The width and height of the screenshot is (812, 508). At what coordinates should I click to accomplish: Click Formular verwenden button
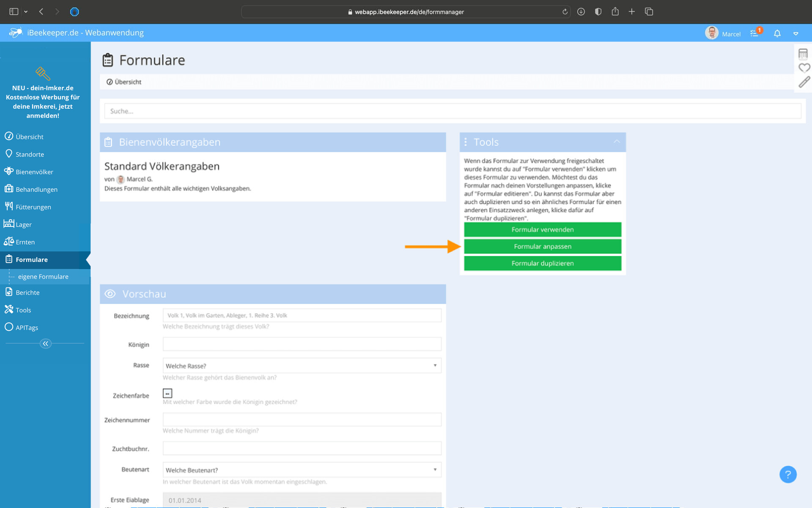[543, 229]
